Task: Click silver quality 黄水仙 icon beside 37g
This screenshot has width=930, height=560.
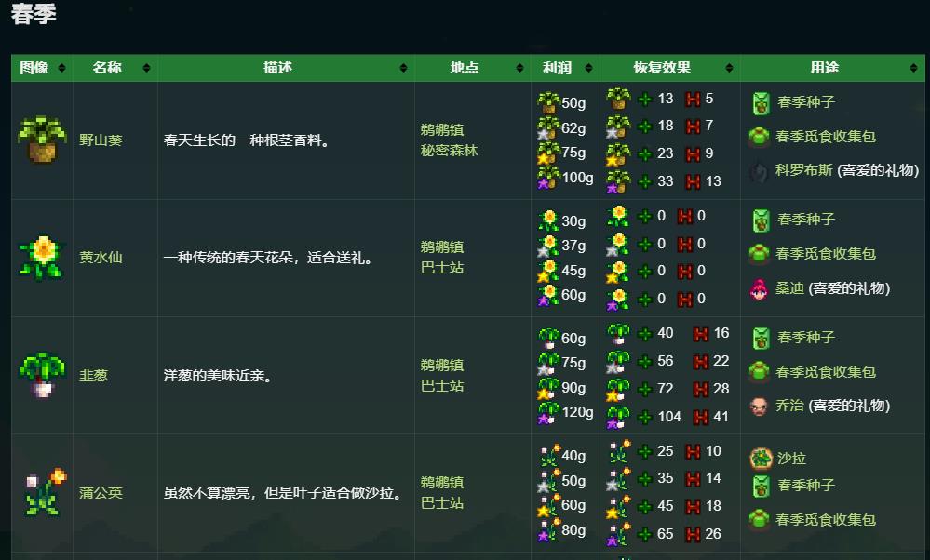Action: click(x=548, y=246)
